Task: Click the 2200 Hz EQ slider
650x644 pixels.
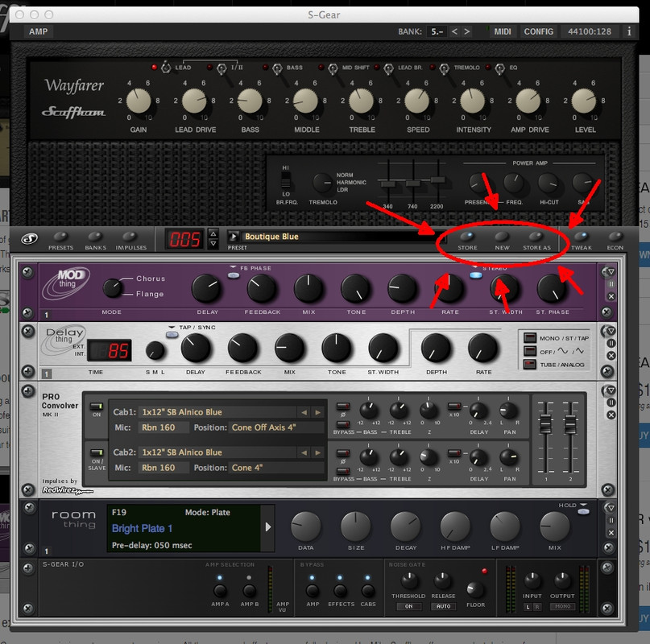Action: click(x=437, y=180)
